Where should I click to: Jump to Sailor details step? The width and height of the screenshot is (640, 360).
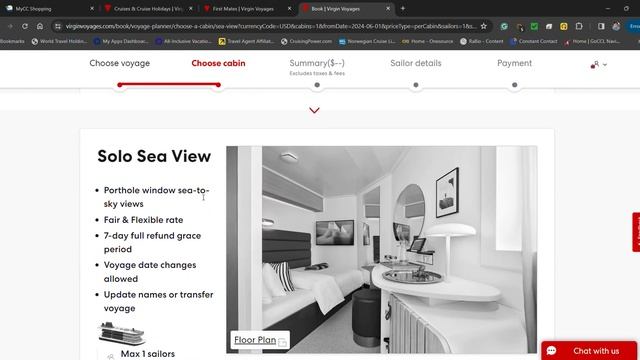click(416, 63)
